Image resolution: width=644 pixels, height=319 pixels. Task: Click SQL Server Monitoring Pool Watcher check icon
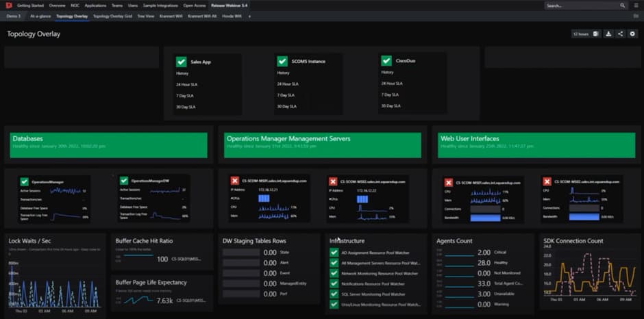tap(334, 294)
